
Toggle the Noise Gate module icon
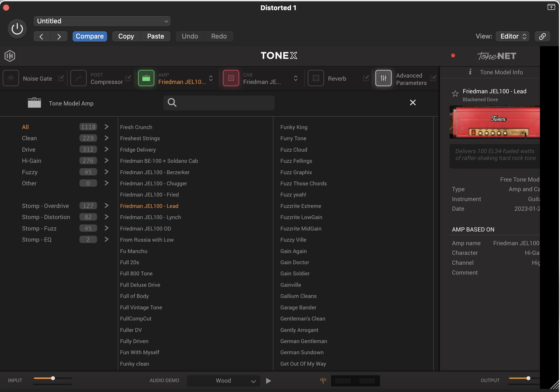[x=11, y=78]
